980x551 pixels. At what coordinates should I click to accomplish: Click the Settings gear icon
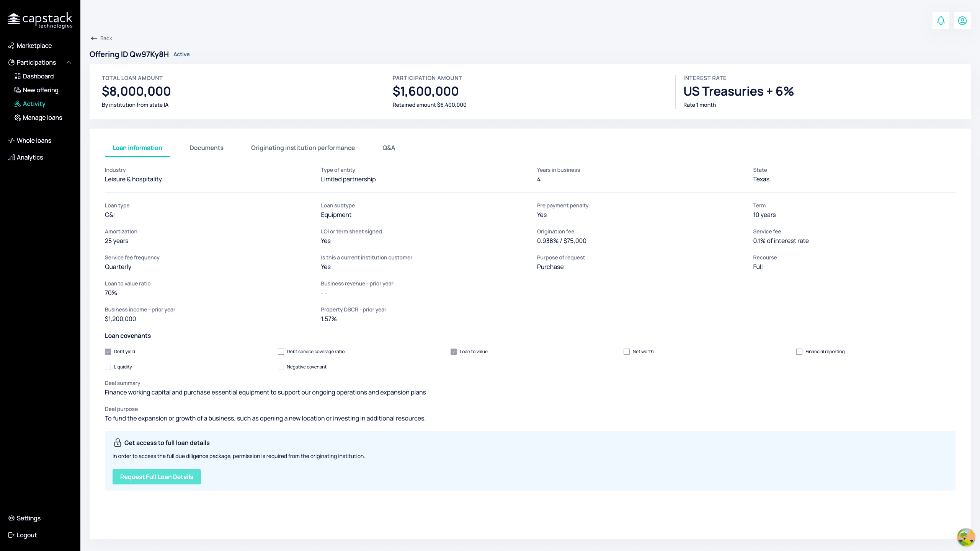[11, 518]
